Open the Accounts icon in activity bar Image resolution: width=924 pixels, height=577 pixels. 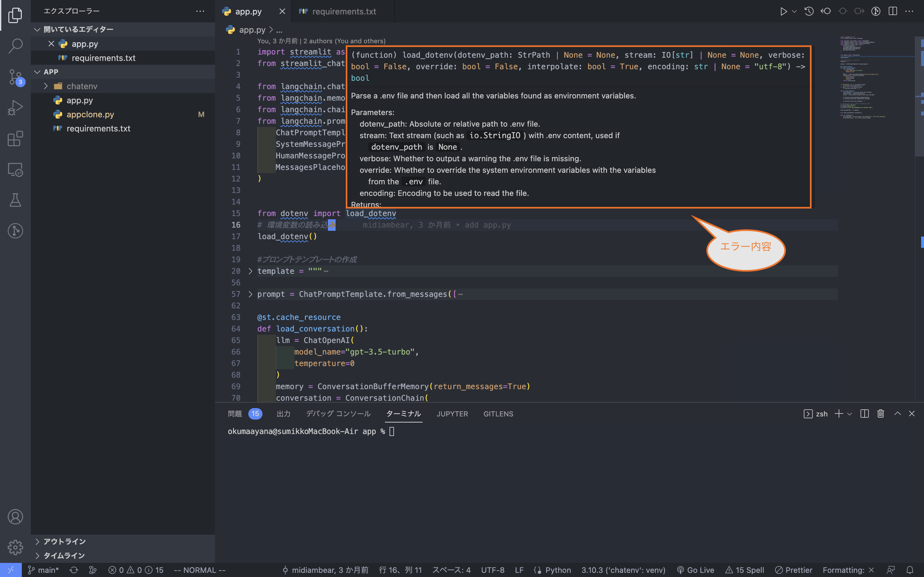15,517
